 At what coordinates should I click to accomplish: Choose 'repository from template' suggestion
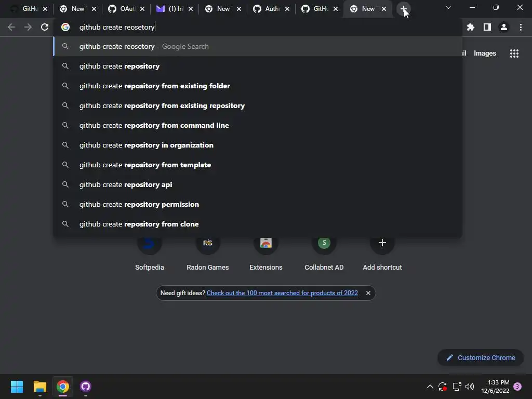258,165
